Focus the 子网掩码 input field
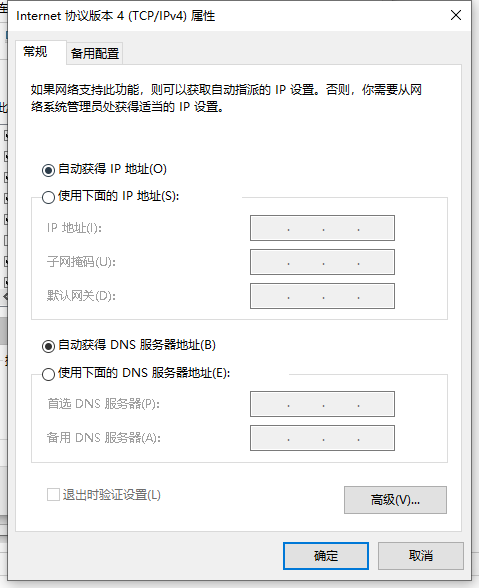The image size is (479, 588). (x=322, y=262)
